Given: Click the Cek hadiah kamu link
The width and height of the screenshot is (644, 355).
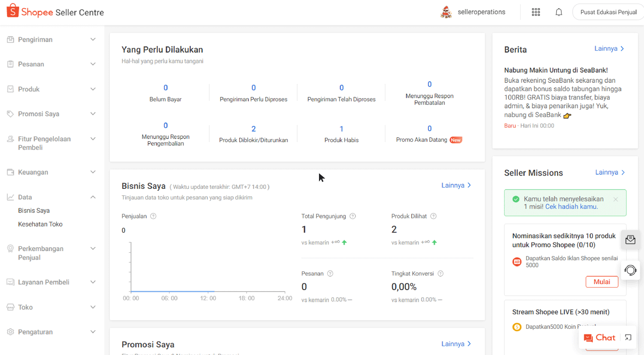Looking at the screenshot, I should tap(571, 206).
